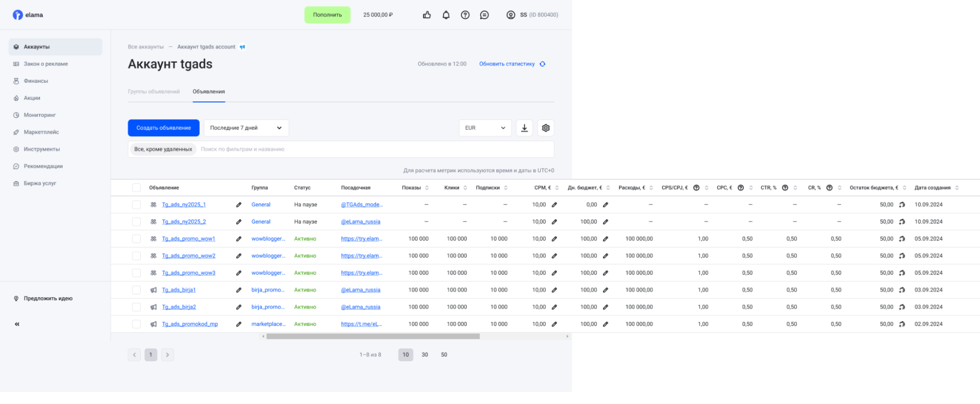Click the horizontal table scrollbar
Screen dimensions: 980x404
coord(373,336)
